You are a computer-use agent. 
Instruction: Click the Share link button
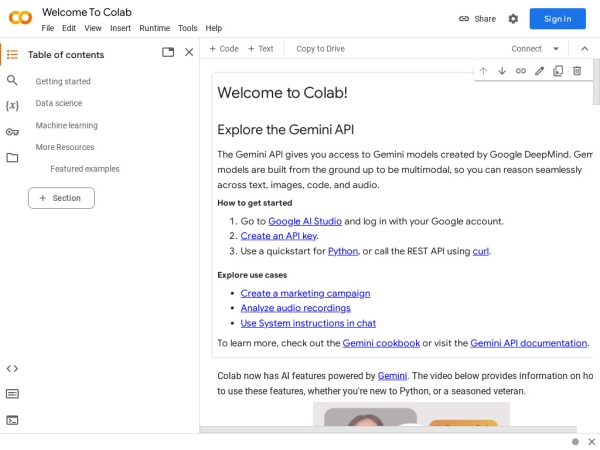tap(477, 19)
